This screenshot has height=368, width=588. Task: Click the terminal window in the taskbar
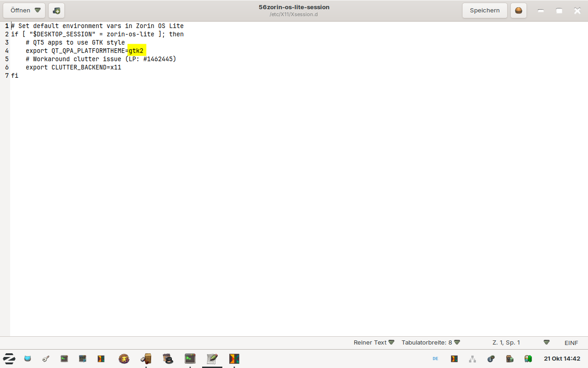pyautogui.click(x=190, y=359)
